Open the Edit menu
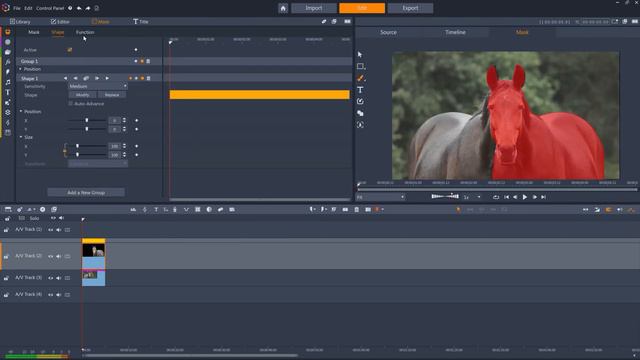The height and width of the screenshot is (360, 640). pyautogui.click(x=28, y=8)
